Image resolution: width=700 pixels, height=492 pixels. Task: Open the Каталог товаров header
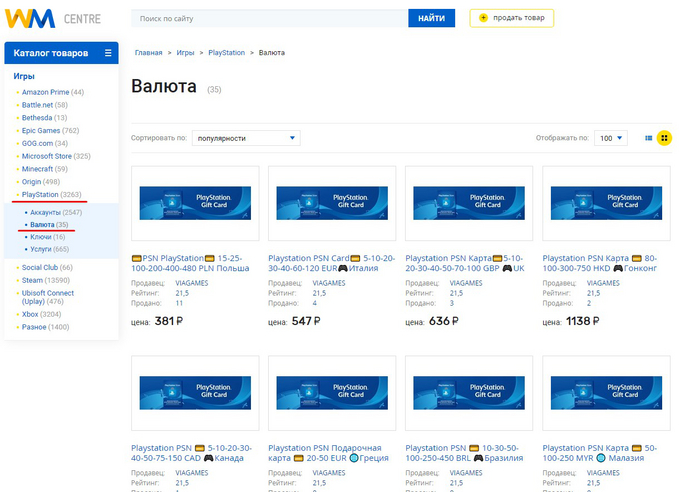click(x=61, y=53)
